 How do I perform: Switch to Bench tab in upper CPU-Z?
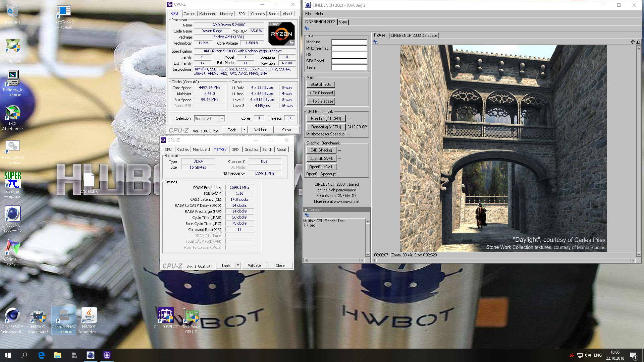274,14
